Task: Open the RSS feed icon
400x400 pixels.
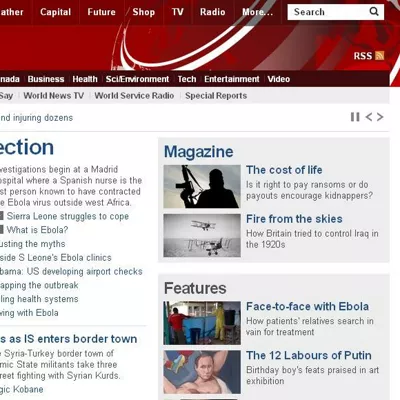Action: click(379, 55)
